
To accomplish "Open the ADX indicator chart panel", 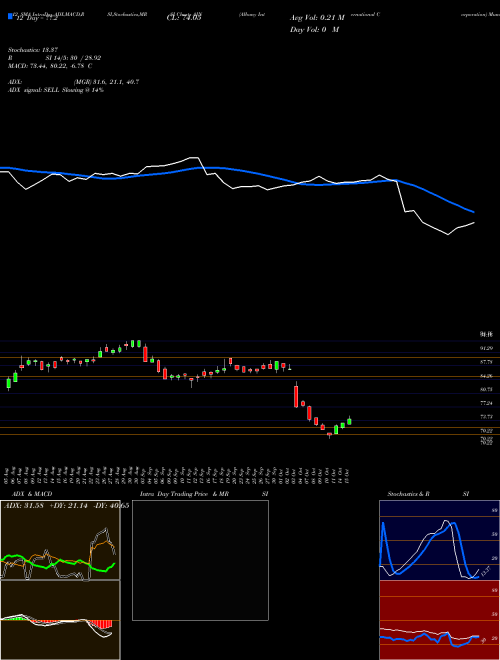I will tap(60, 540).
